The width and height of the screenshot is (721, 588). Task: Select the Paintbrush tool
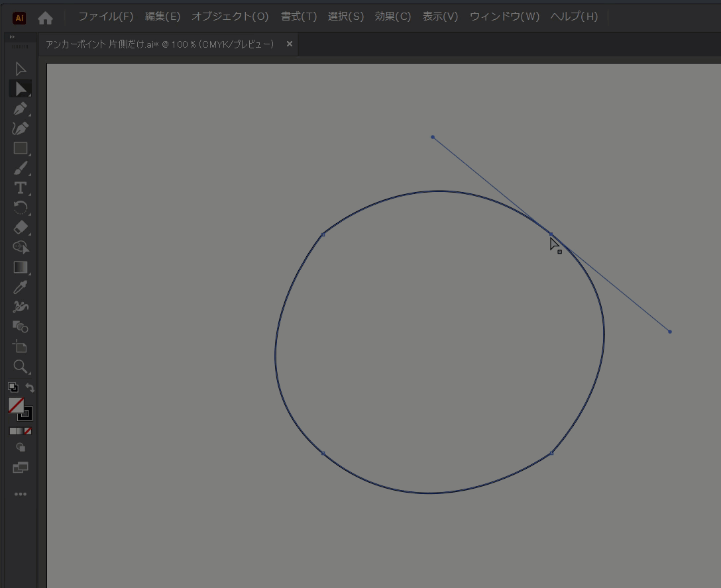click(21, 168)
